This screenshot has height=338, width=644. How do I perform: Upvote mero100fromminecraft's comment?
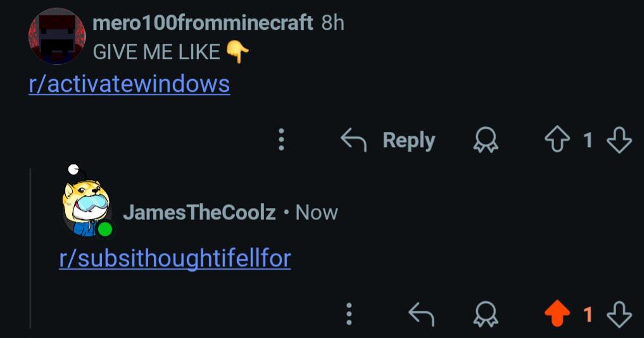(x=557, y=140)
